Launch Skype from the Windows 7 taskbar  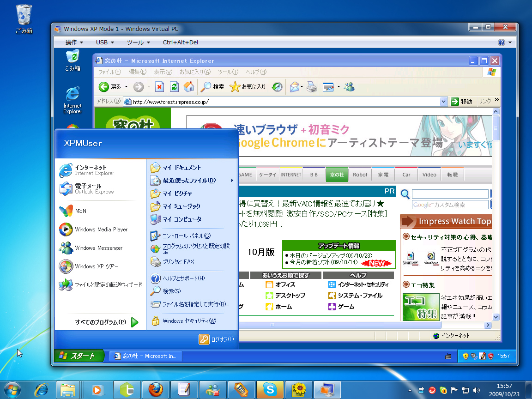tap(270, 390)
